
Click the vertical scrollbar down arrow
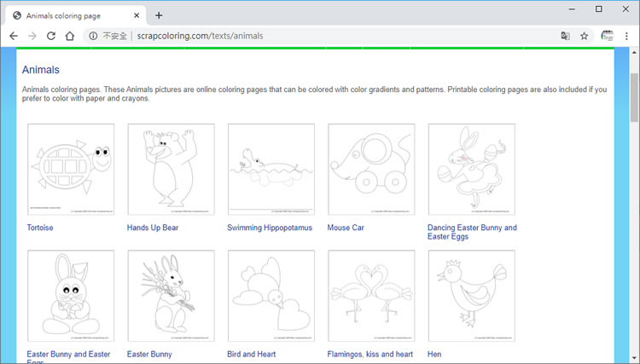click(x=633, y=358)
